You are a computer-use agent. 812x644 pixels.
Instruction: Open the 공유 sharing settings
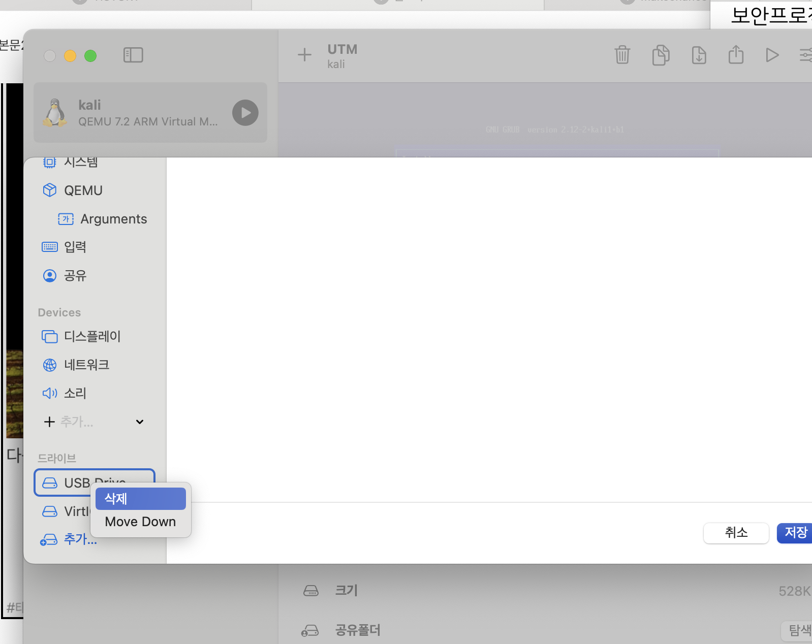click(65, 275)
